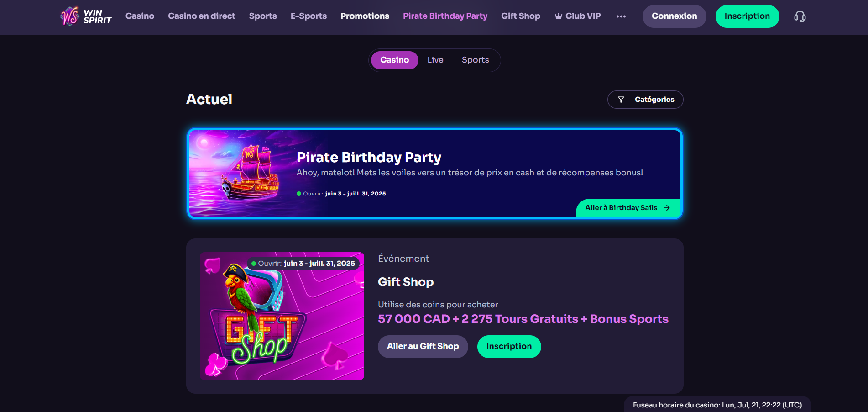Open Pirate Birthday Party nav link

445,16
